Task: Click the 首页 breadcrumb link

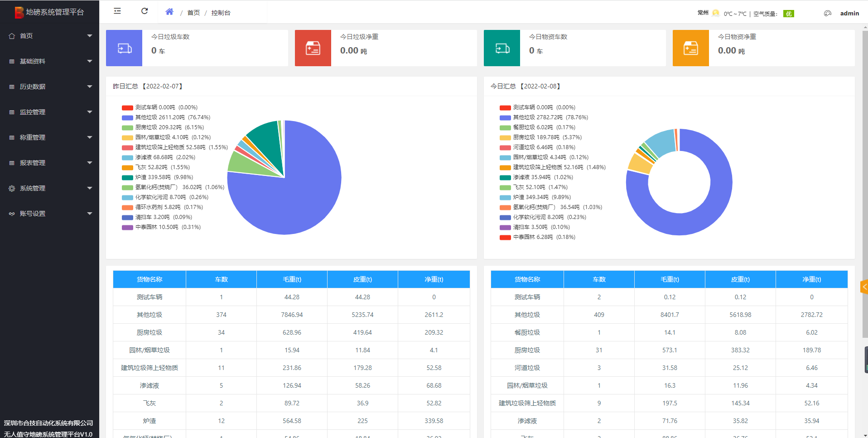Action: [193, 13]
